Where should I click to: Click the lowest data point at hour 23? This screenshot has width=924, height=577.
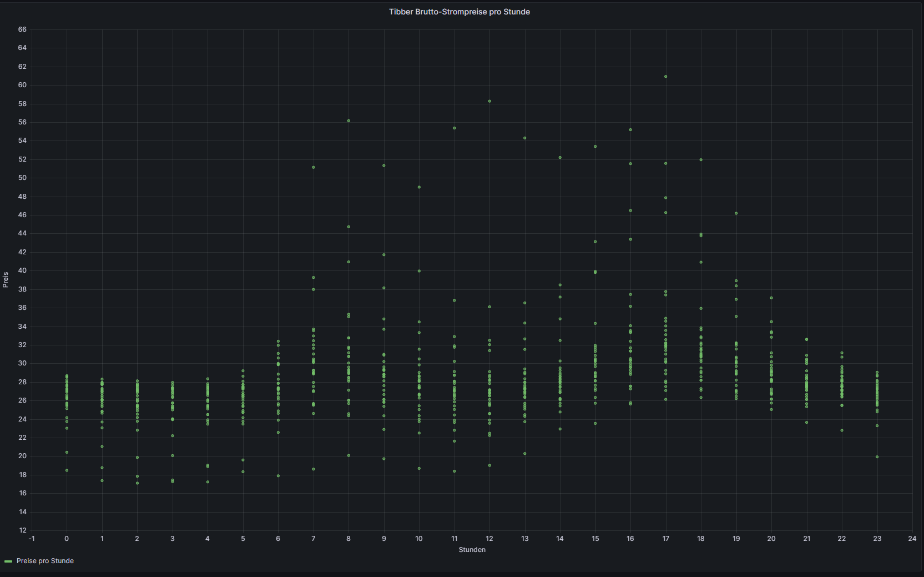tap(877, 457)
